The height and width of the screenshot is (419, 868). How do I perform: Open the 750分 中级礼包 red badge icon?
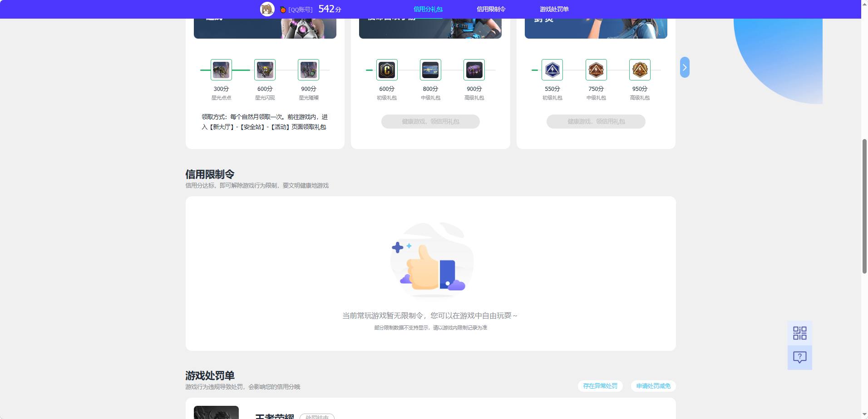(x=596, y=70)
